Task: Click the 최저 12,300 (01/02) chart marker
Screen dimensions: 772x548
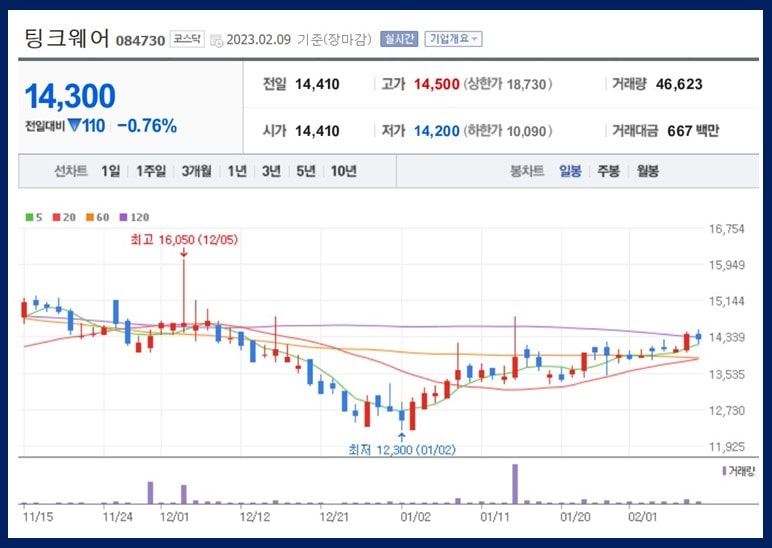Action: click(x=402, y=450)
